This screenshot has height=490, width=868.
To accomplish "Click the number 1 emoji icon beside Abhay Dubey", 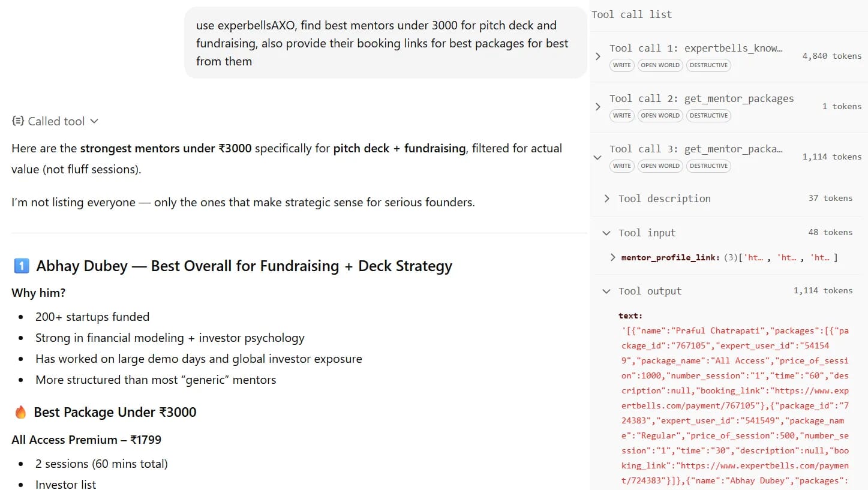I will tap(21, 266).
